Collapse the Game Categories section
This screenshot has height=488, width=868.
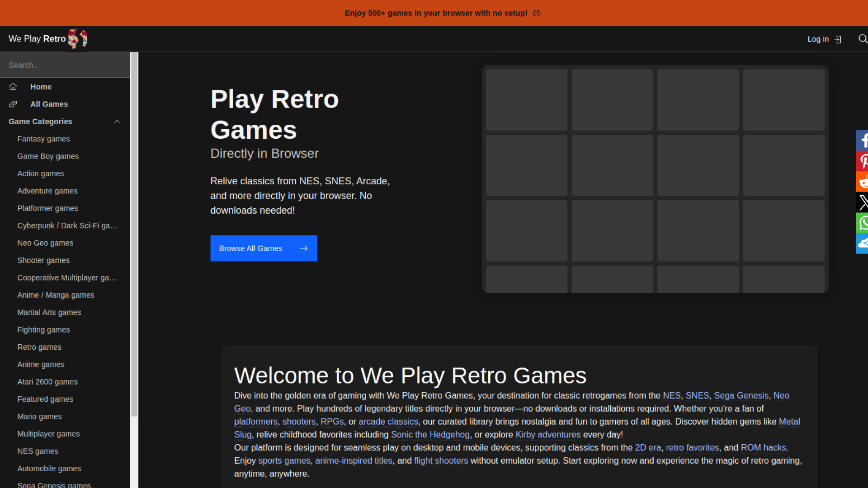pyautogui.click(x=117, y=121)
